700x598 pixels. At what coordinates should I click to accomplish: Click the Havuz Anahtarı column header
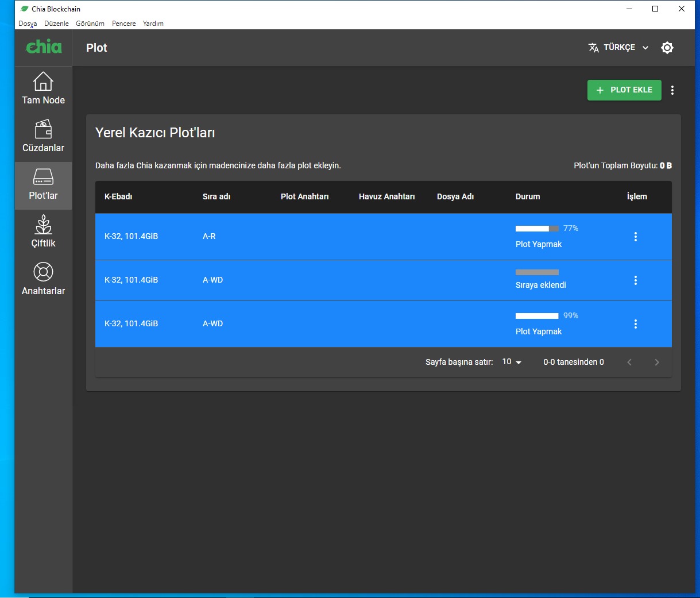387,196
